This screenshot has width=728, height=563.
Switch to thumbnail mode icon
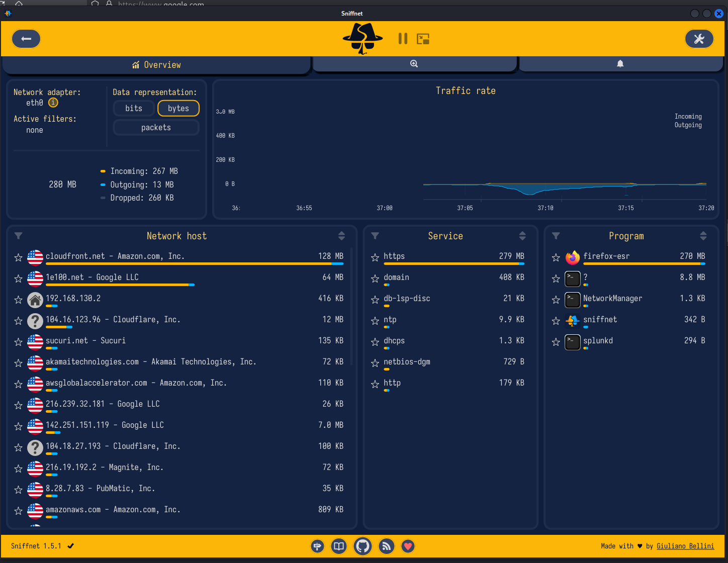click(423, 39)
